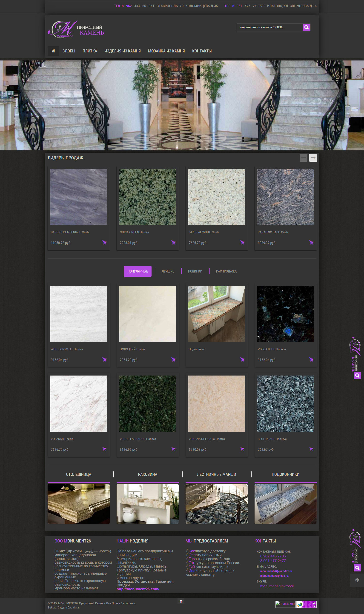Add WHITE CRYSTAL tile to cart
364x614 pixels.
click(x=104, y=359)
